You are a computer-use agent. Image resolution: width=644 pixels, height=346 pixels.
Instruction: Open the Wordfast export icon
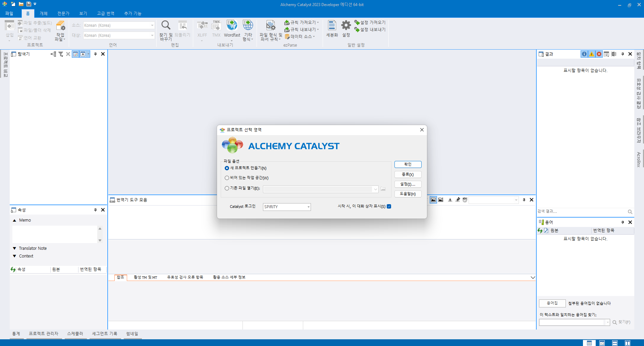[232, 25]
